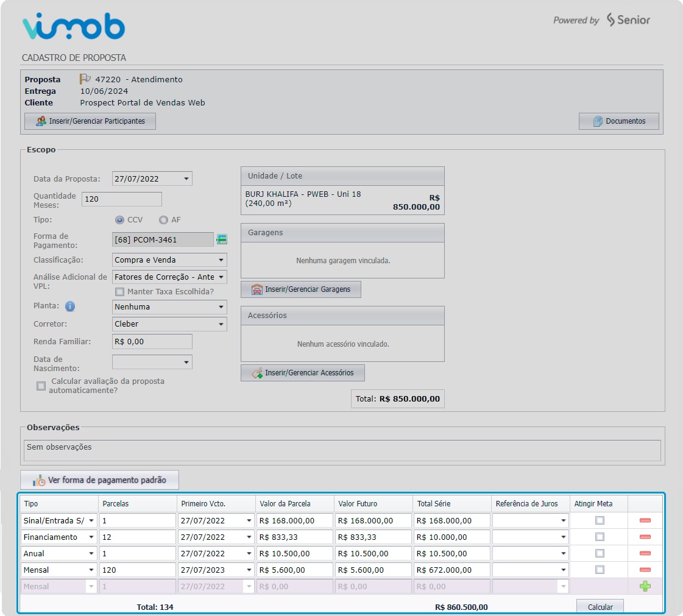683x616 pixels.
Task: Remove the Anual row with its minus icon
Action: 645,553
